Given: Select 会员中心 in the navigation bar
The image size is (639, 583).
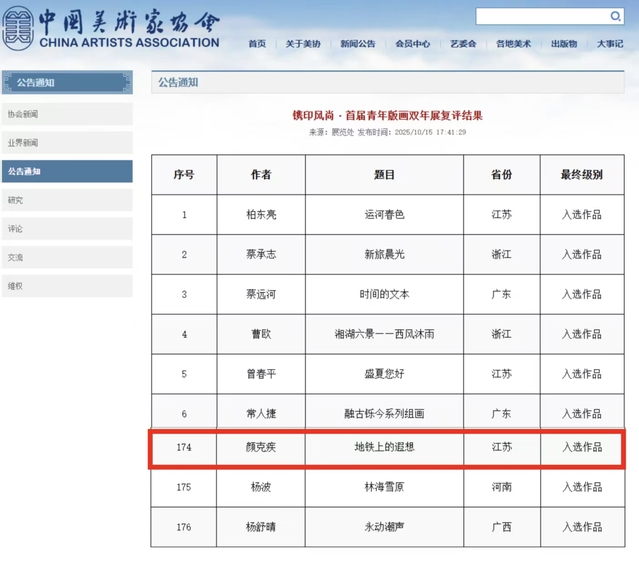Looking at the screenshot, I should coord(412,44).
